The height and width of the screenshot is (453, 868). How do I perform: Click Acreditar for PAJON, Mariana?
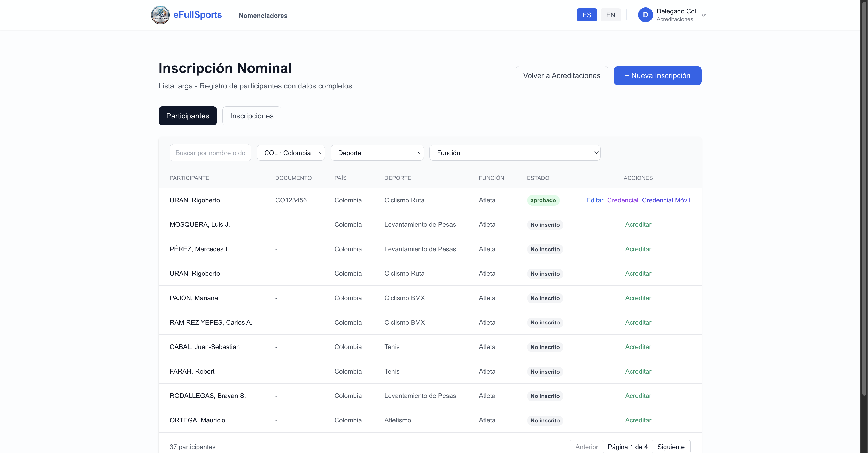(x=638, y=298)
